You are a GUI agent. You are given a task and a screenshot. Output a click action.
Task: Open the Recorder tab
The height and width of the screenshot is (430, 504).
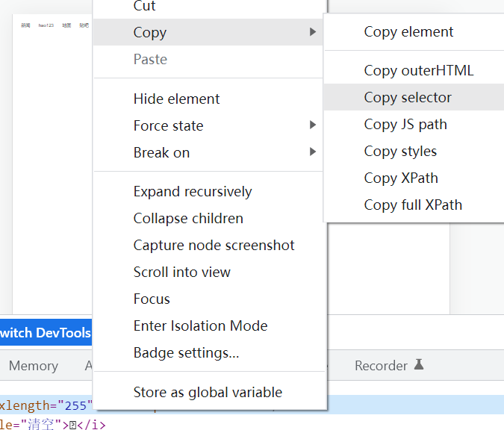pos(381,366)
